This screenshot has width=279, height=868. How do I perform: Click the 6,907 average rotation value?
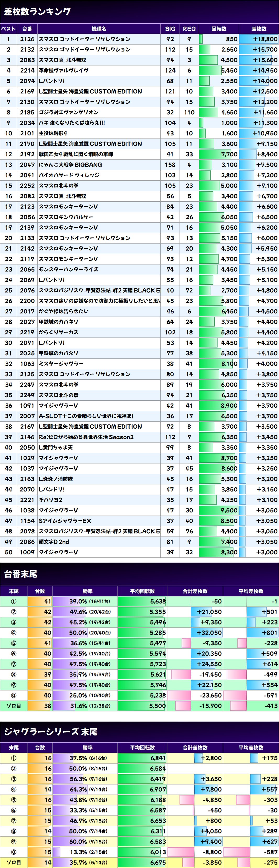click(158, 789)
